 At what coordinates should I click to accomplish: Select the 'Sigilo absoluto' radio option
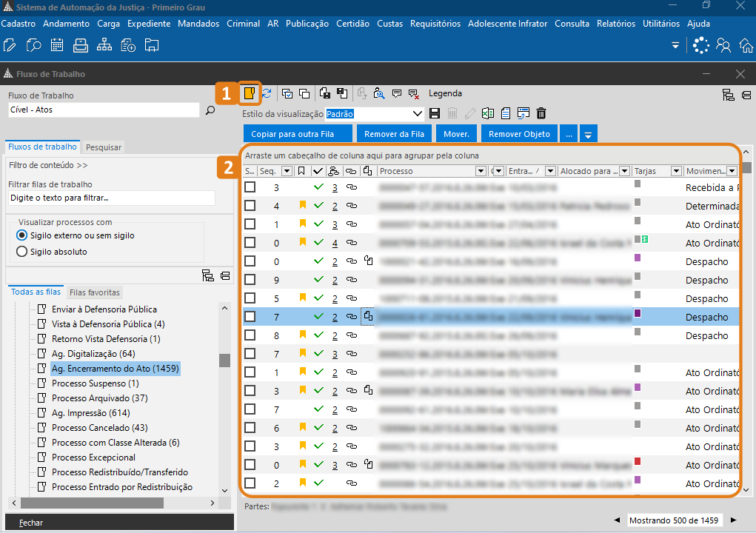(x=21, y=252)
